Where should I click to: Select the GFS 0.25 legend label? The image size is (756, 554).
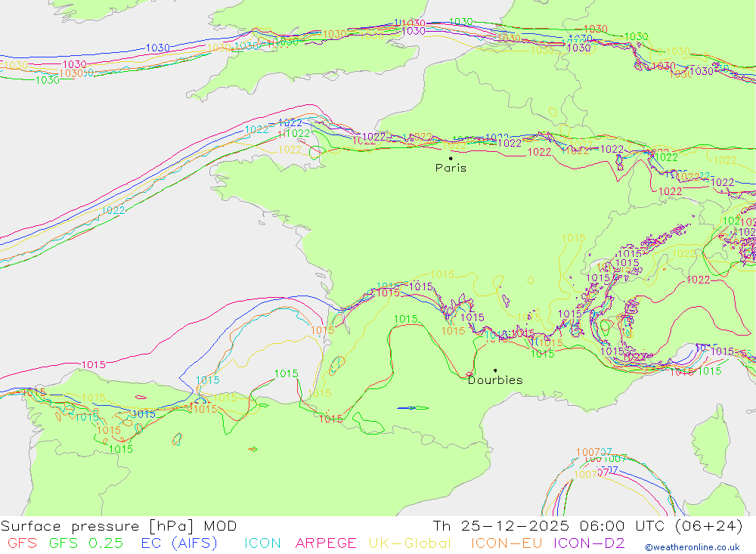coord(86,543)
